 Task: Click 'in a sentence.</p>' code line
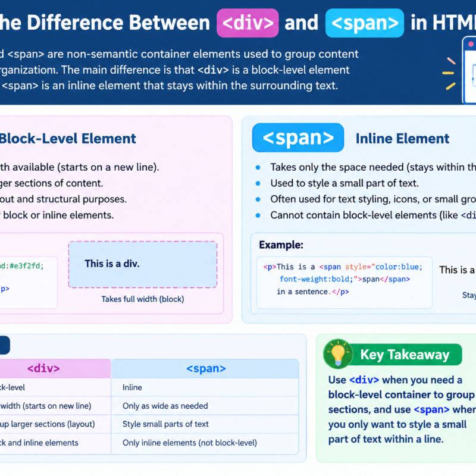coord(313,292)
